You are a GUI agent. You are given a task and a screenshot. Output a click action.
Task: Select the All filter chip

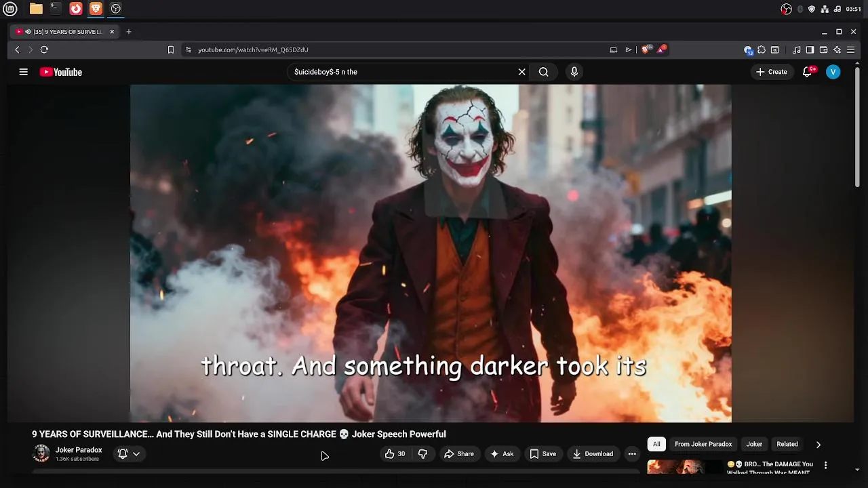(x=656, y=444)
